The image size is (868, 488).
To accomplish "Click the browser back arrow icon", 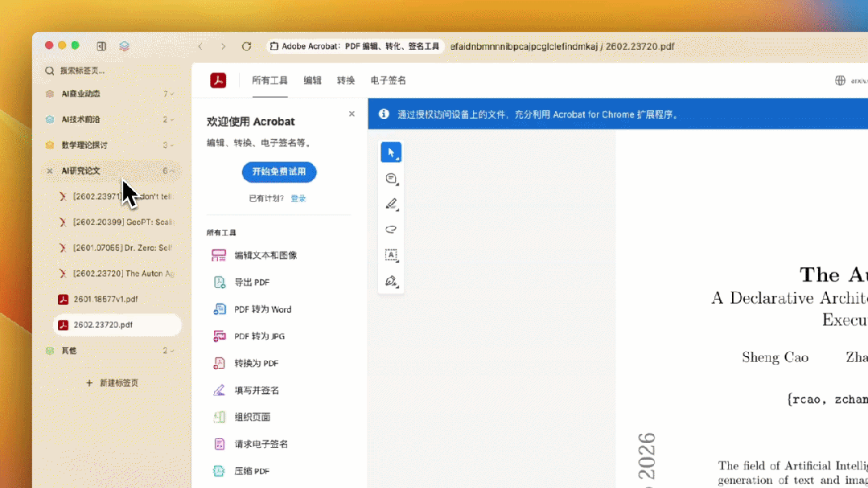I will (x=199, y=46).
